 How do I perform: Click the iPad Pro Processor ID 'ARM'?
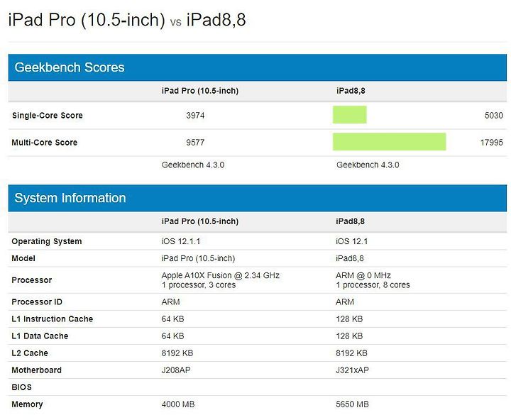point(171,302)
